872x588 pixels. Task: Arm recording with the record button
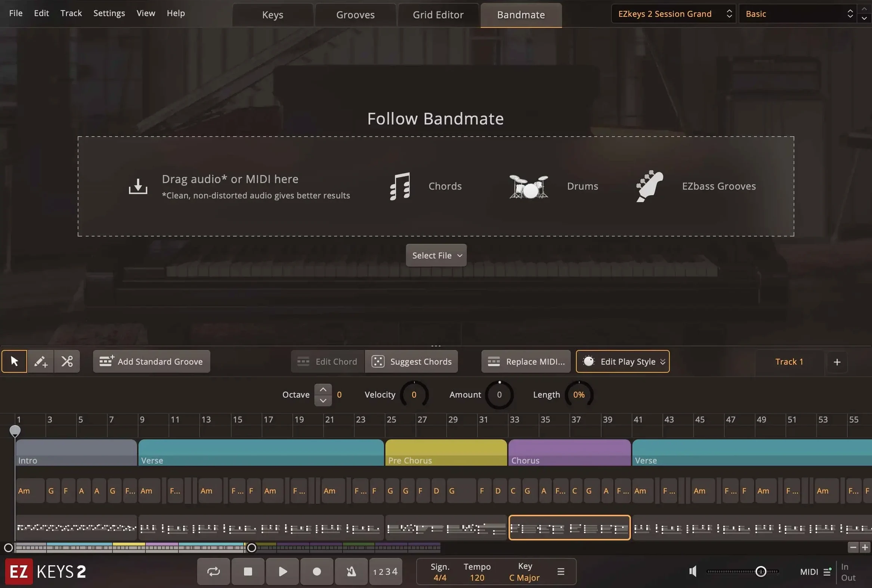(x=317, y=572)
